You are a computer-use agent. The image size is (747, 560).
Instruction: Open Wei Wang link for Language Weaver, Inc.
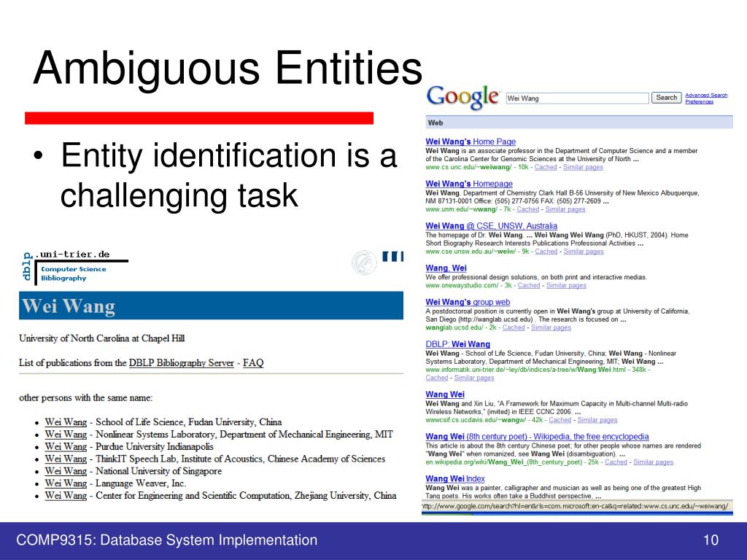[x=66, y=483]
